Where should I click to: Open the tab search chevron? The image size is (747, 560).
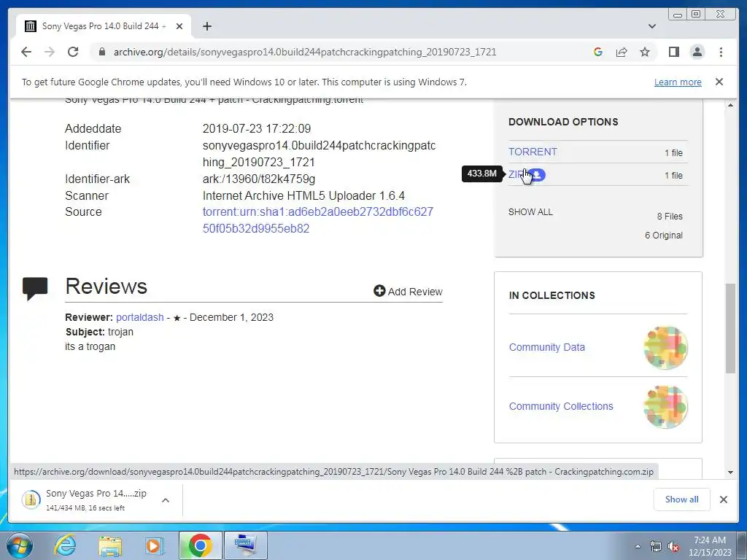pos(652,26)
